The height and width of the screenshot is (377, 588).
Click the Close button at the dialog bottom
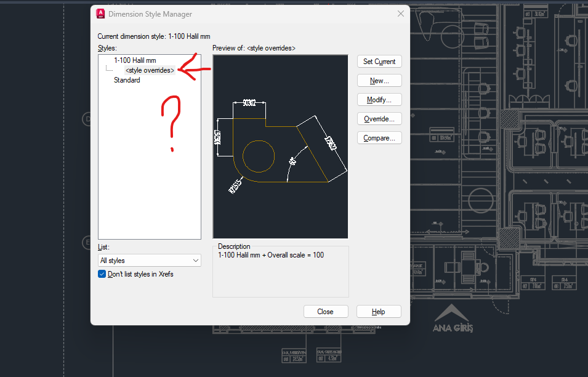[326, 312]
